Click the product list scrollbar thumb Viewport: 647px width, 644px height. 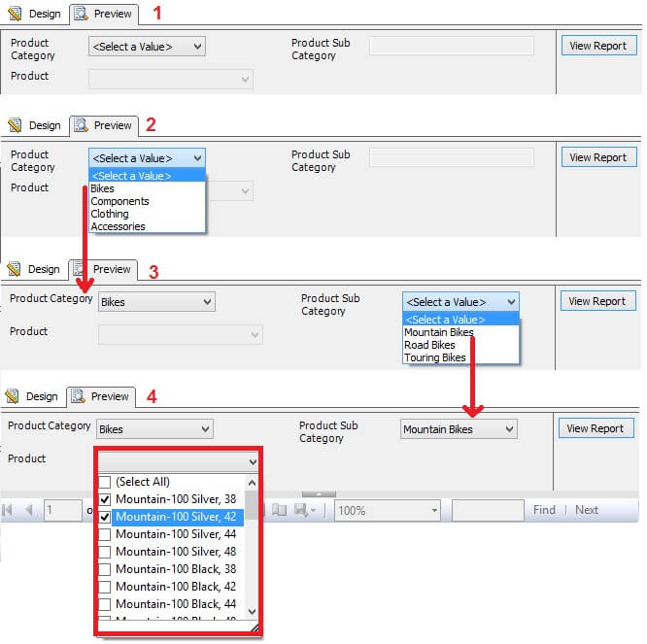pos(252,505)
